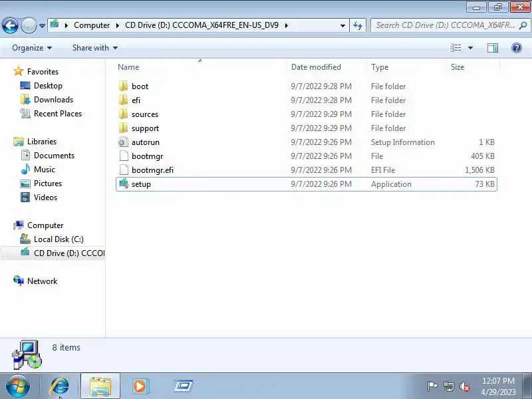Viewport: 532px width, 399px height.
Task: Open the Action Center flag icon
Action: [432, 386]
